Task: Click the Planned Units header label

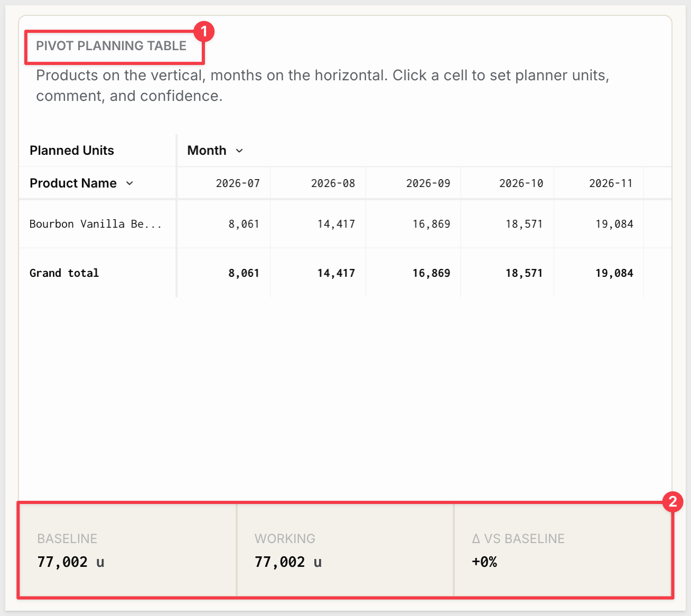Action: coord(72,151)
